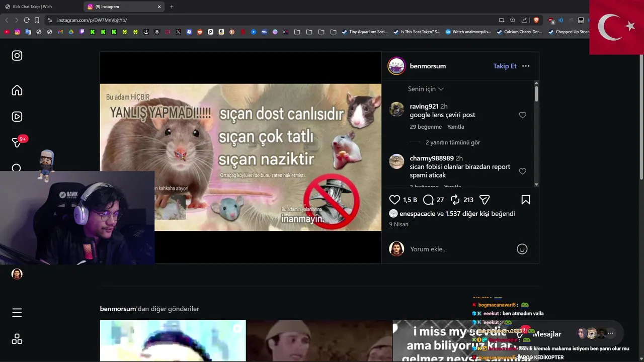Open the Tiny Aquarium bookmark
Viewport: 644px width, 362px height.
pyautogui.click(x=365, y=32)
